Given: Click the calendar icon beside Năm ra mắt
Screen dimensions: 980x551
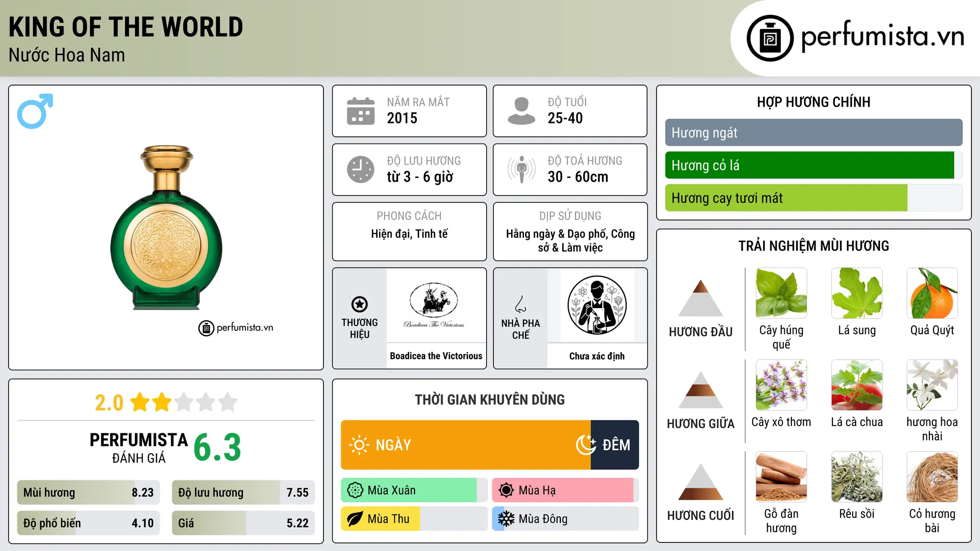Looking at the screenshot, I should click(x=361, y=111).
